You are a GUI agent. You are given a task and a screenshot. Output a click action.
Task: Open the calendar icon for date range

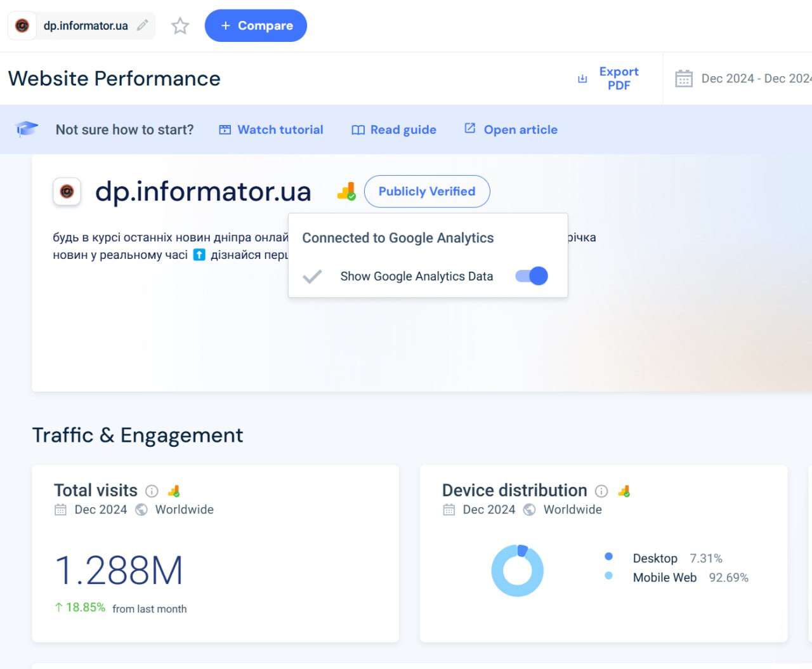click(684, 79)
